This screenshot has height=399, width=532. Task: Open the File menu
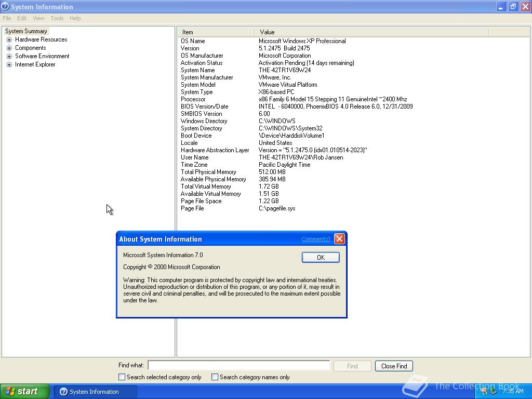point(7,18)
